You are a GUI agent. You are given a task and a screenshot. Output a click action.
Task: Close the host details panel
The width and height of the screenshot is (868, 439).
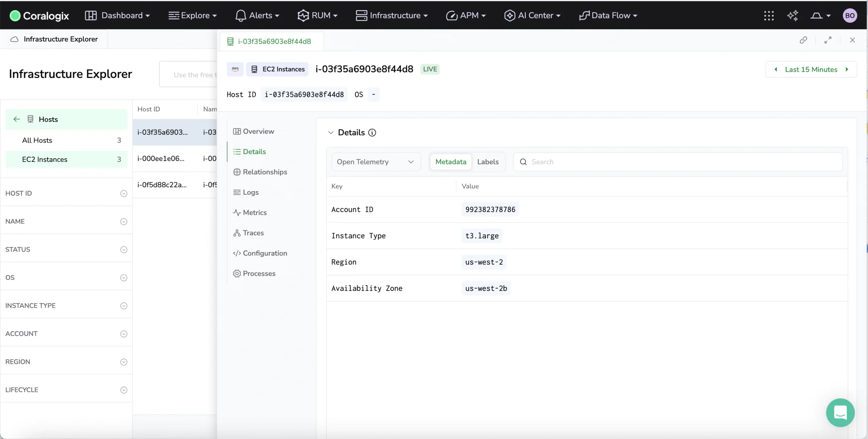(x=852, y=40)
